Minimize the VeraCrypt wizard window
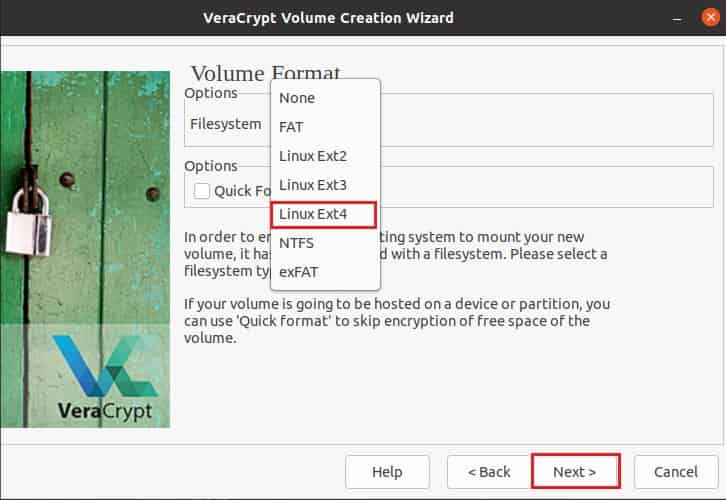This screenshot has width=726, height=500. 677,18
